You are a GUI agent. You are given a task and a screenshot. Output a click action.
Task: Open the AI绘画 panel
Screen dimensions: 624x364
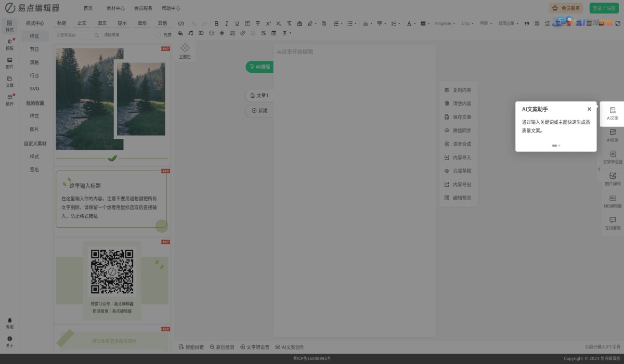click(613, 135)
